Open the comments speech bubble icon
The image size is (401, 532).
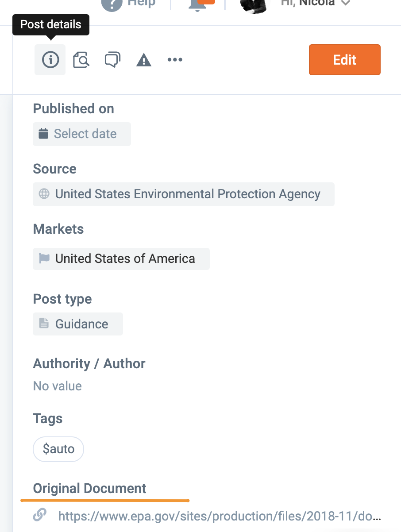tap(112, 60)
